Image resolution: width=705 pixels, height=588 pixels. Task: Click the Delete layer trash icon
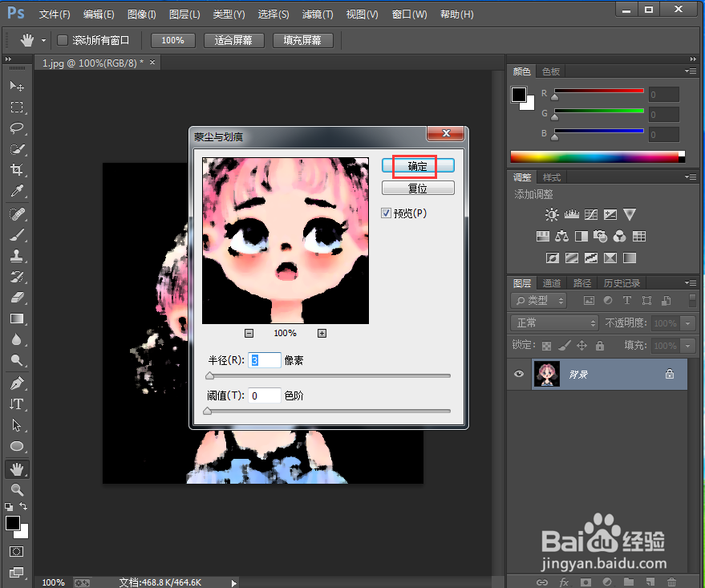tap(671, 582)
